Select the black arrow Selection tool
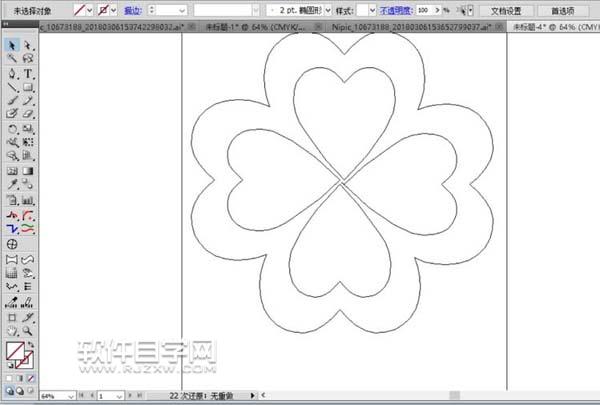 pos(12,46)
